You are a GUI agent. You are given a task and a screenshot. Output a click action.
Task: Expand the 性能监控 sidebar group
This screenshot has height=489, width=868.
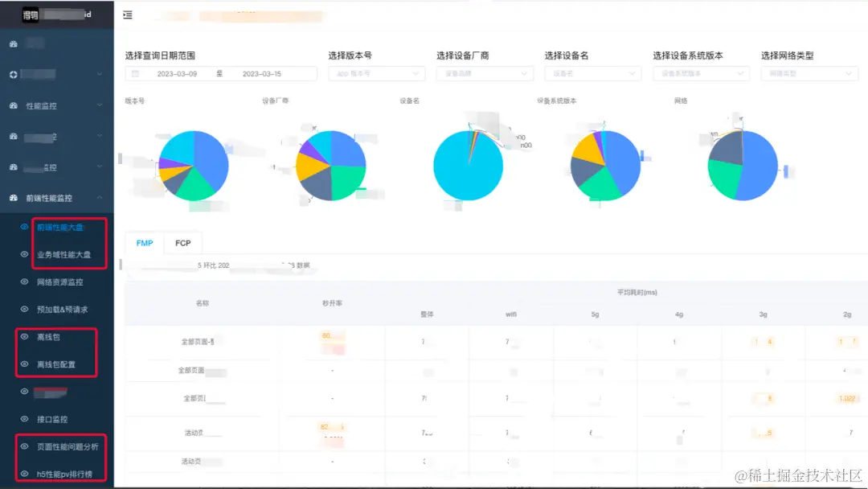click(57, 105)
